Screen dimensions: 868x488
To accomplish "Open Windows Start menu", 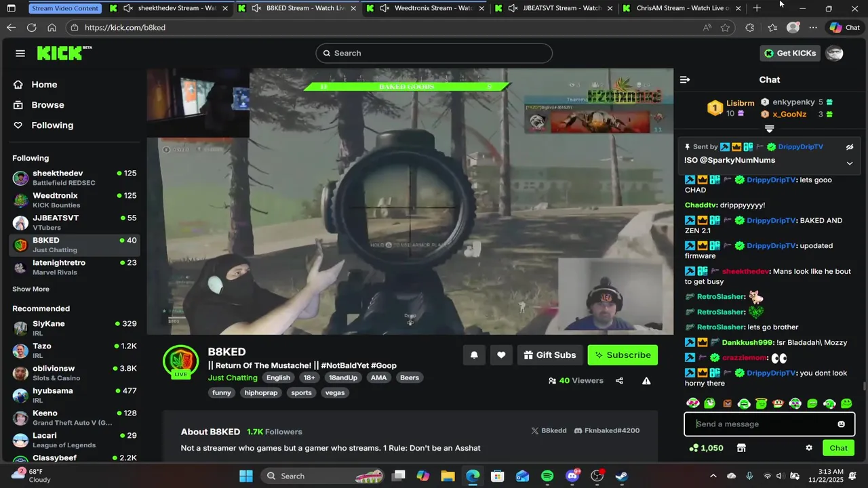I will point(245,476).
